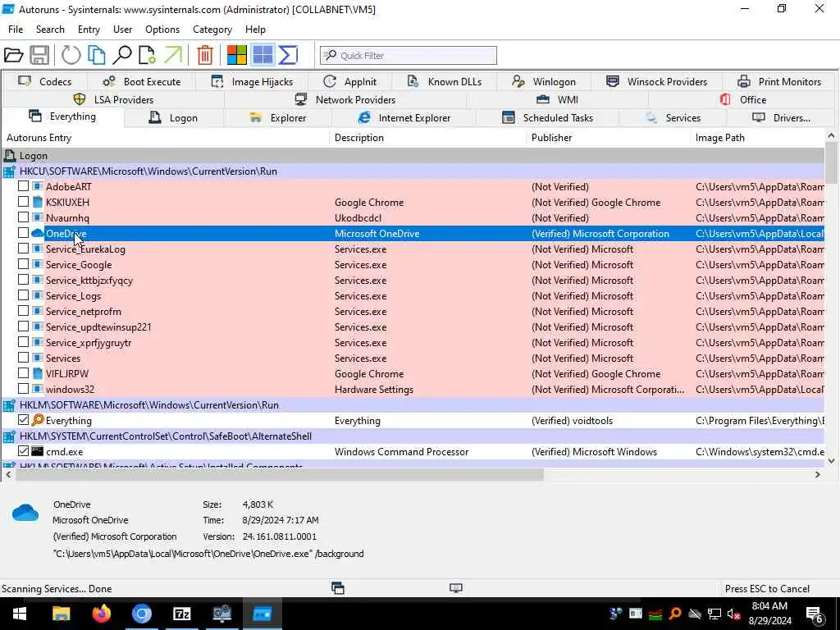Switch to the Logon tab

click(174, 118)
